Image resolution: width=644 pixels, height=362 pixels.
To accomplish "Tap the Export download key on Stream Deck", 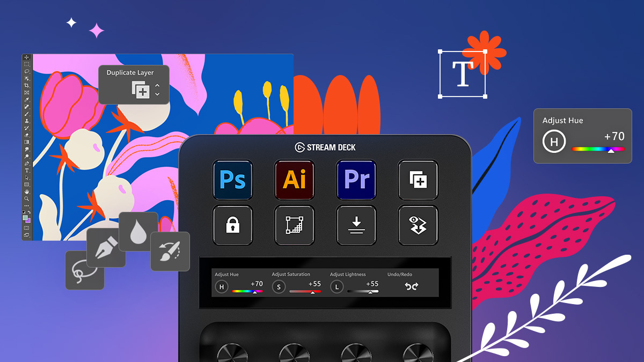I will (356, 225).
